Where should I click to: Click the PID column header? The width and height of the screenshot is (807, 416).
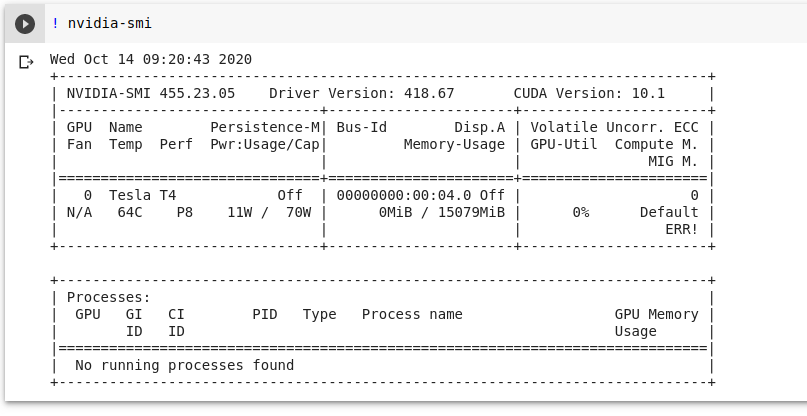(x=265, y=314)
